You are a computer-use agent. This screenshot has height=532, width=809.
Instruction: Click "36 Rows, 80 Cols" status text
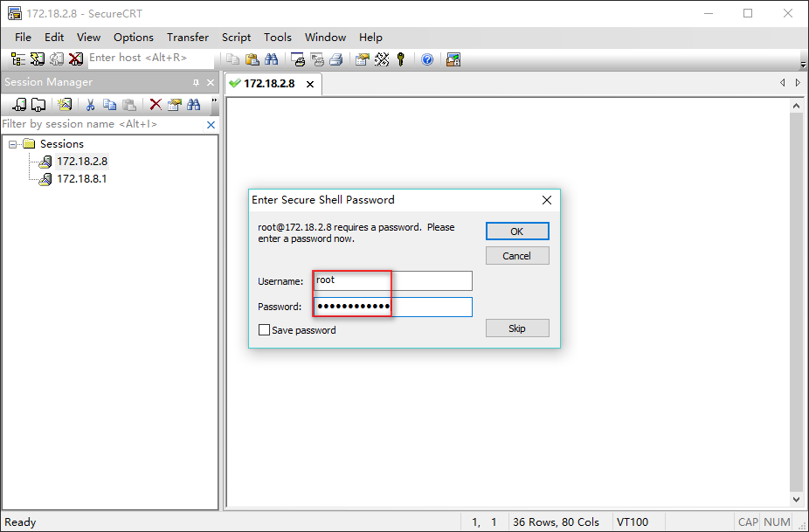point(556,522)
